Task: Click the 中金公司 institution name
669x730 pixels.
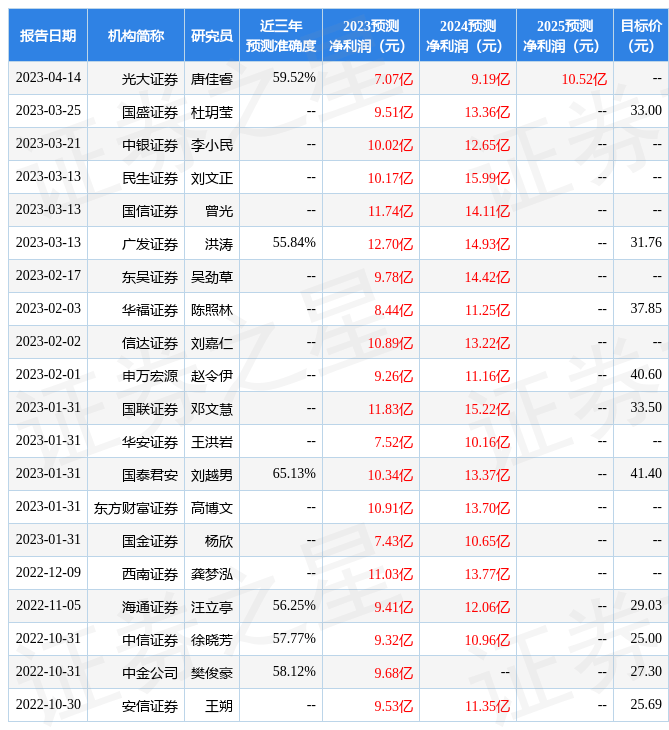Action: 150,673
